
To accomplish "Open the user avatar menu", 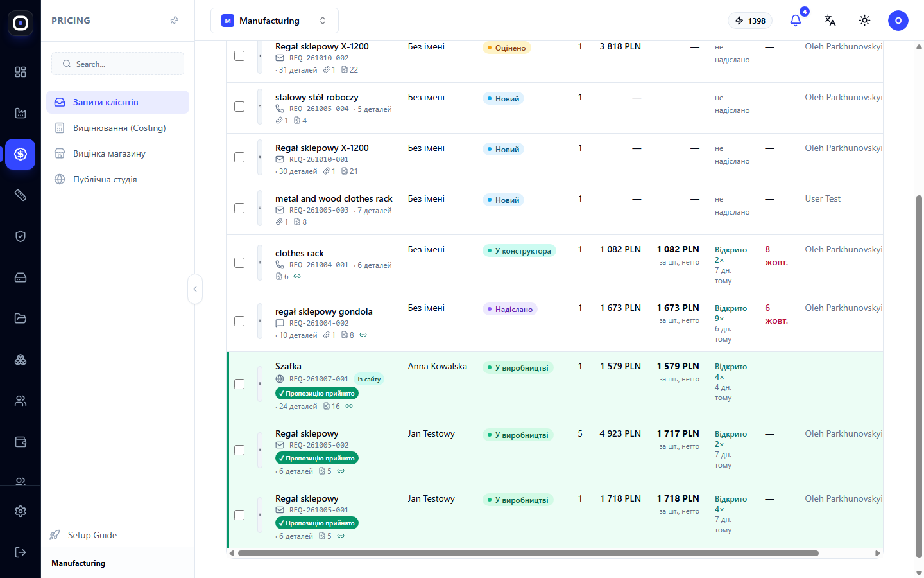I will 898,21.
